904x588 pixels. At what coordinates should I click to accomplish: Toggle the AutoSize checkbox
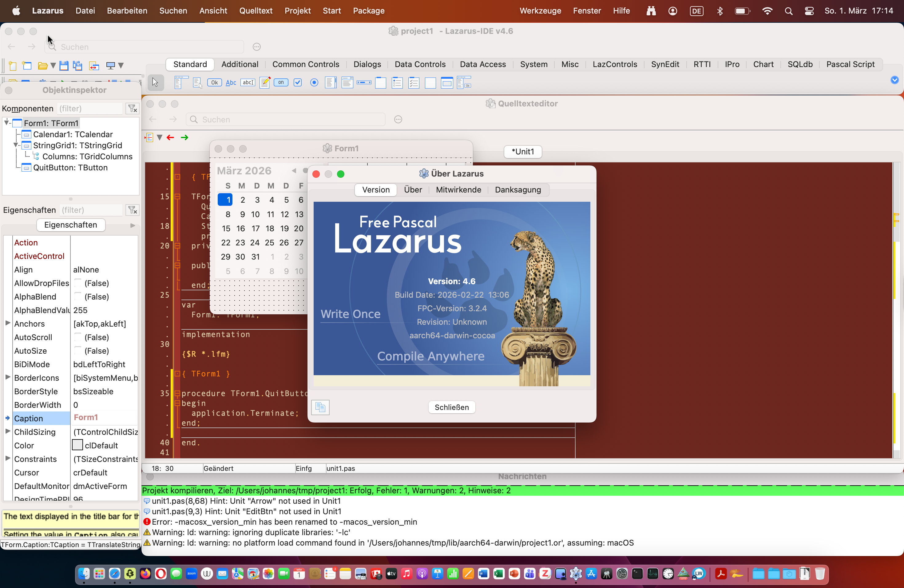tap(78, 351)
